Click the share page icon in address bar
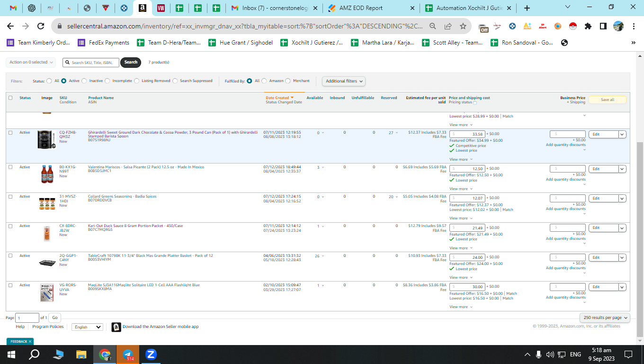This screenshot has width=644, height=364. [448, 27]
